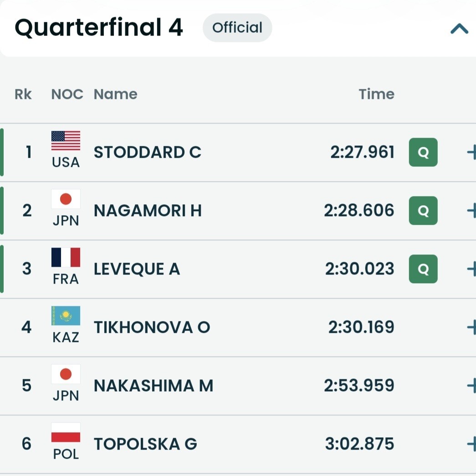
Task: Click the Poland flag icon
Action: click(66, 432)
